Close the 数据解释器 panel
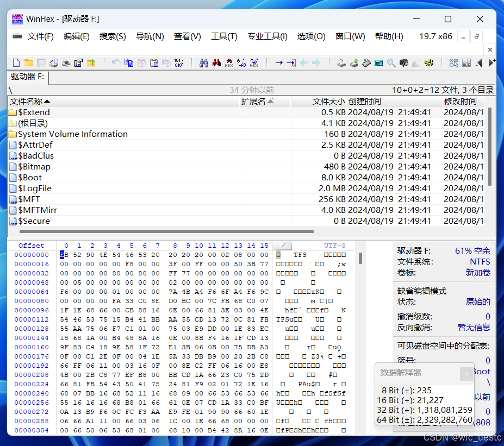Screen dimensions: 504x446 (466, 374)
